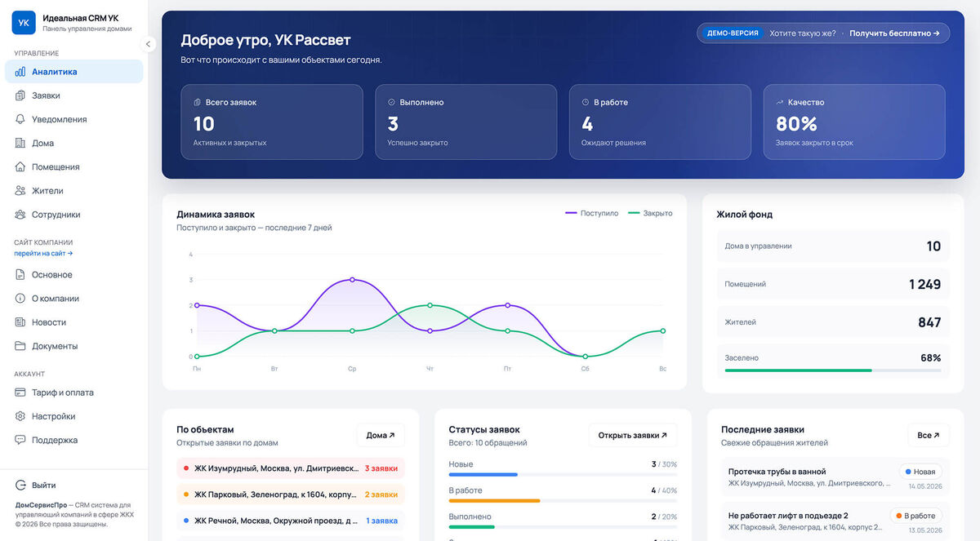
Task: Click the Аналитика bar chart icon
Action: coord(20,72)
